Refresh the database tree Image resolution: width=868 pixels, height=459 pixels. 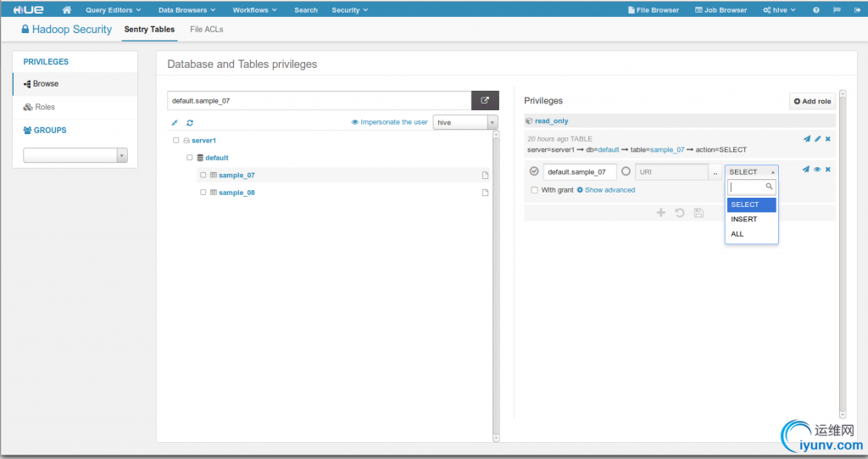click(190, 122)
